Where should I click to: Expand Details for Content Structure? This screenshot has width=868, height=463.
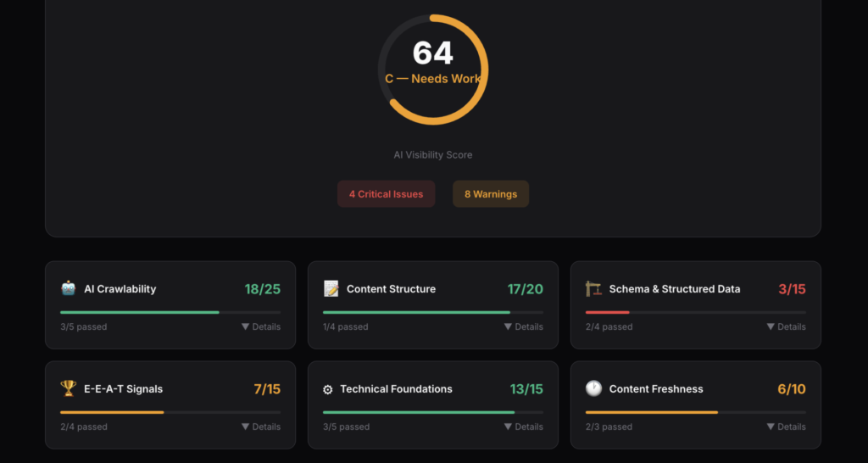coord(523,326)
